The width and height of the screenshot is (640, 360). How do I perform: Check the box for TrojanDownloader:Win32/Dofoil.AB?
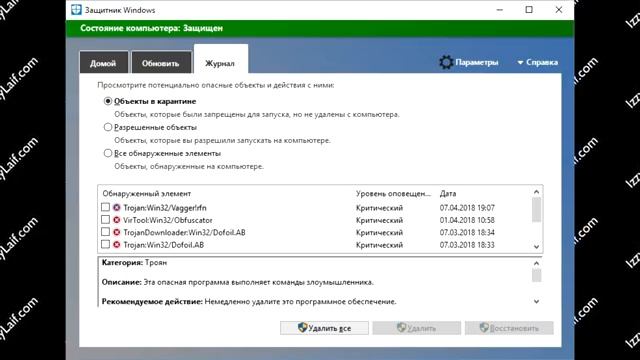pos(105,232)
